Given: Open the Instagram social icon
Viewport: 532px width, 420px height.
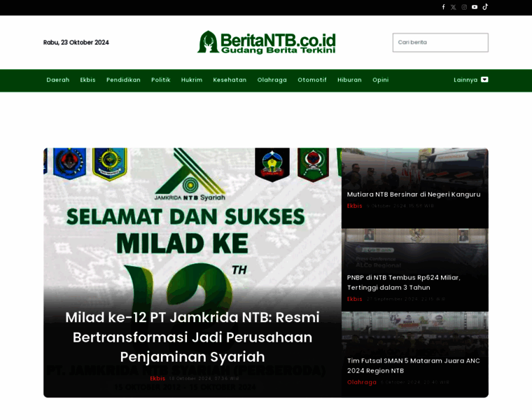Looking at the screenshot, I should (x=464, y=7).
